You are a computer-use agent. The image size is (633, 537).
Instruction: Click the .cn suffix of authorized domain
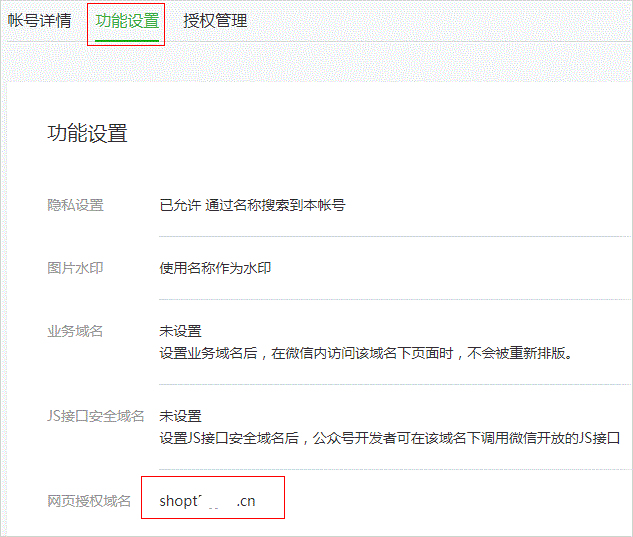pyautogui.click(x=246, y=501)
